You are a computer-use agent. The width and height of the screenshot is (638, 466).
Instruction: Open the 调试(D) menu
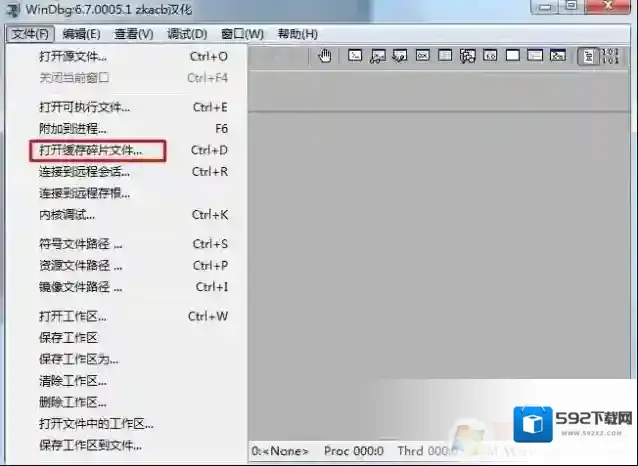click(186, 34)
